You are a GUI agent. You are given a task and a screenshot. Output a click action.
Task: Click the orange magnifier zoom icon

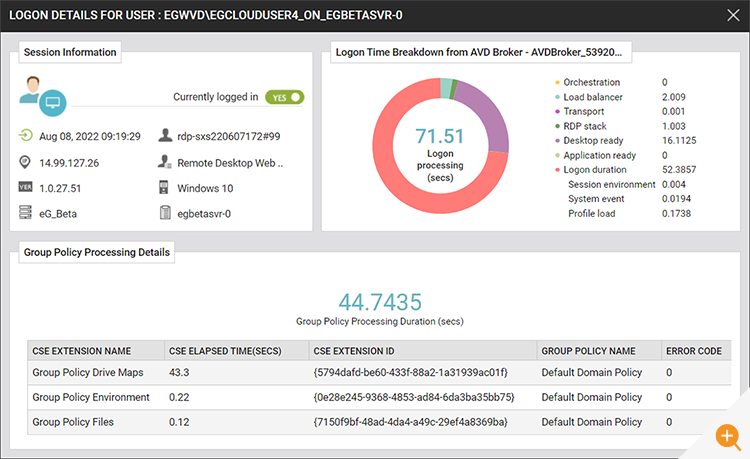728,437
